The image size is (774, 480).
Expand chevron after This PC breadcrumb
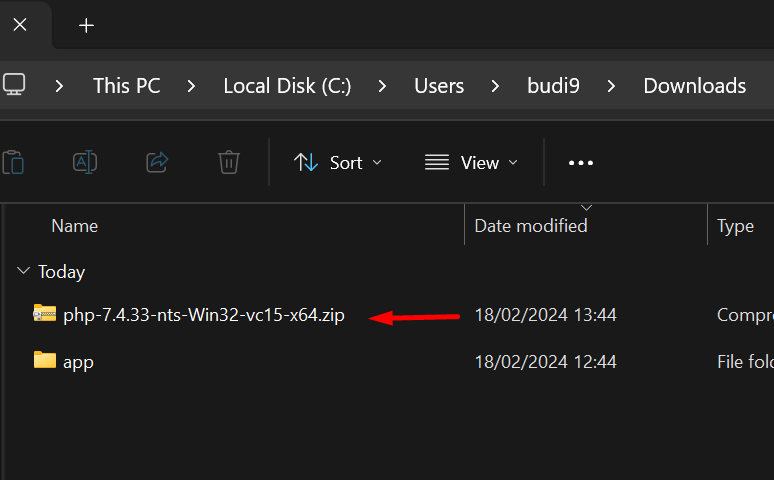[192, 86]
